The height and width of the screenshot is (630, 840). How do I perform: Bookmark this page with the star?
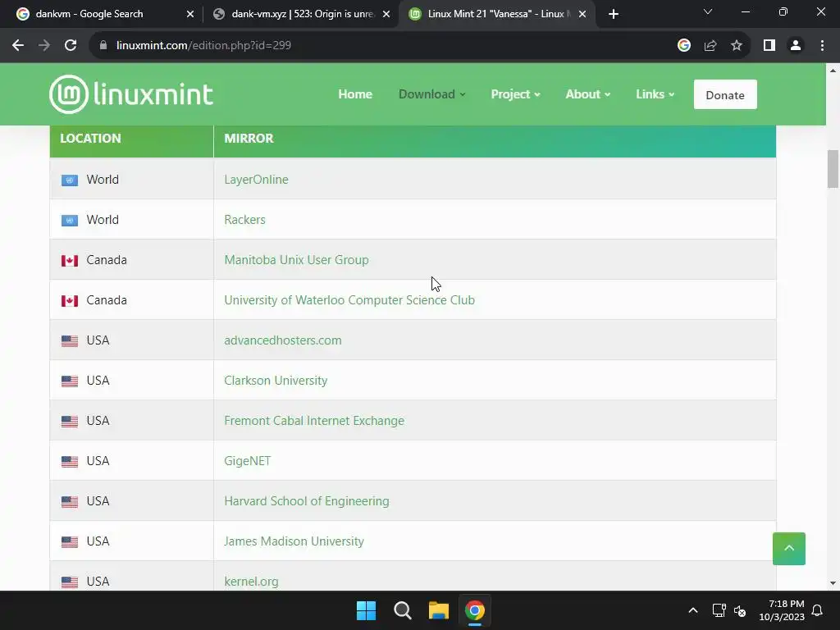737,46
